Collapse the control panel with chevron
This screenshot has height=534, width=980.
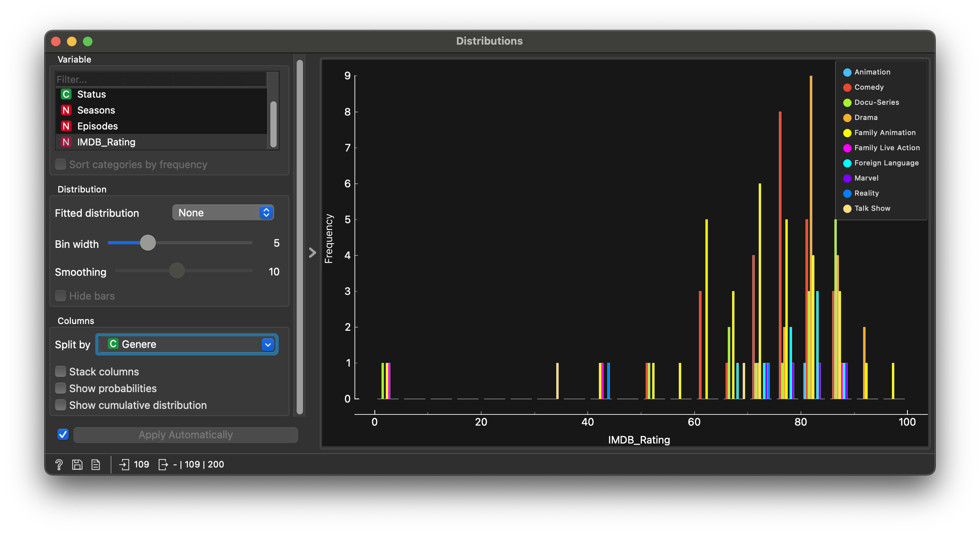click(x=313, y=253)
